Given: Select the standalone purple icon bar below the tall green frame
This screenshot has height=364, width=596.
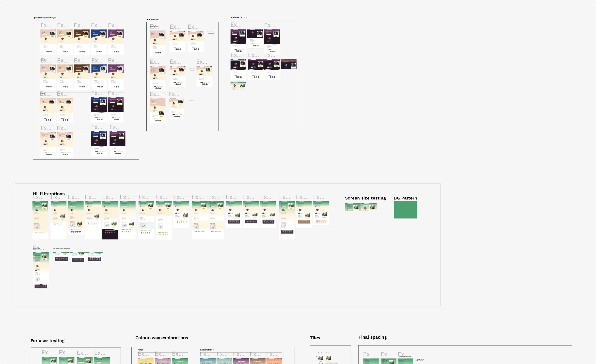Looking at the screenshot, I should (x=41, y=286).
